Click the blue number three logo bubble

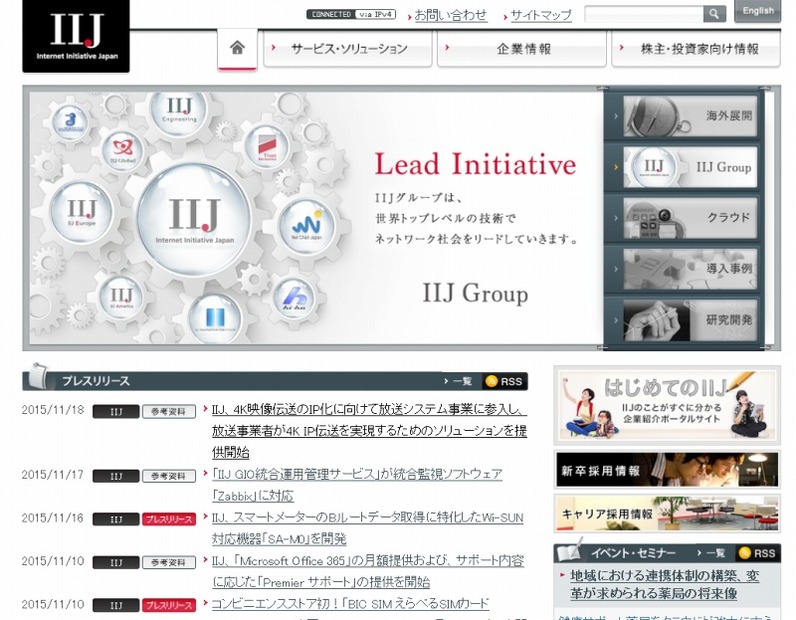[70, 122]
